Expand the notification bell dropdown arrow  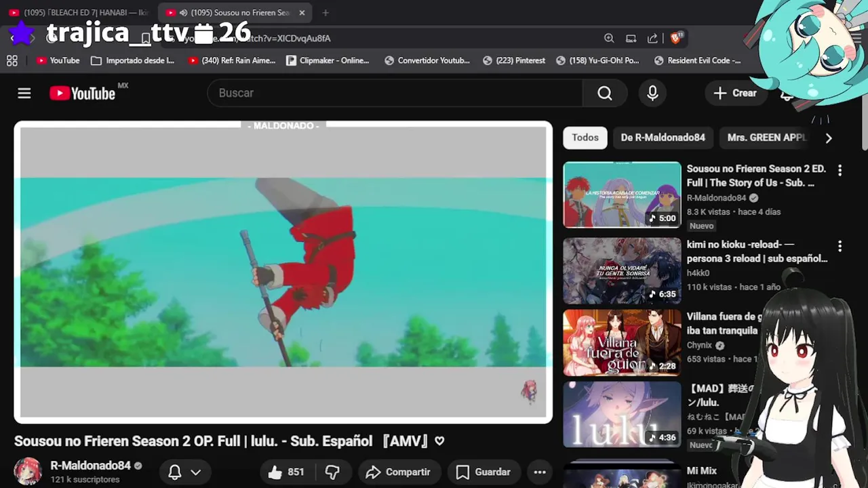[x=196, y=472]
